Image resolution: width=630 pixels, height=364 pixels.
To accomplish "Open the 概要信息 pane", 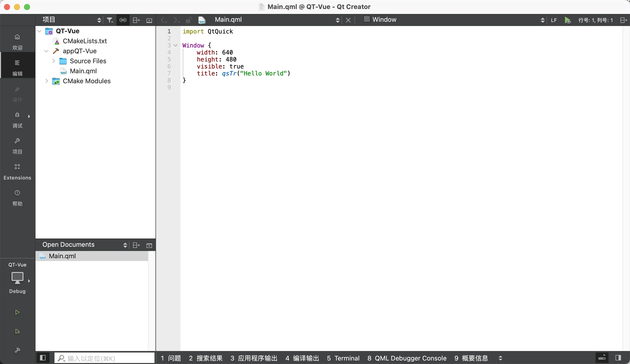I will coord(471,358).
